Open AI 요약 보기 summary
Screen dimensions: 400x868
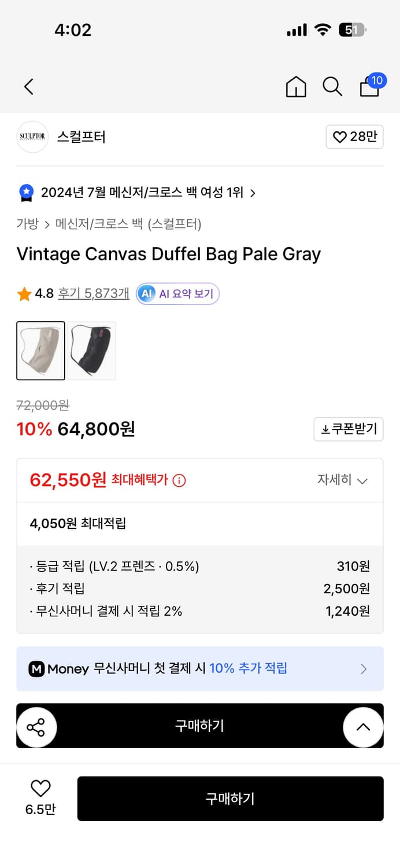[x=177, y=293]
